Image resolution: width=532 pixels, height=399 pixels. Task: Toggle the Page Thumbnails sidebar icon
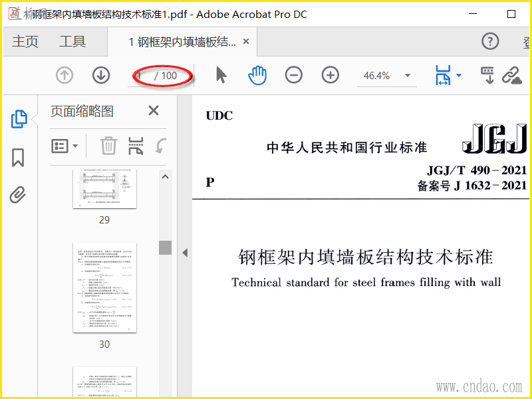tap(19, 119)
